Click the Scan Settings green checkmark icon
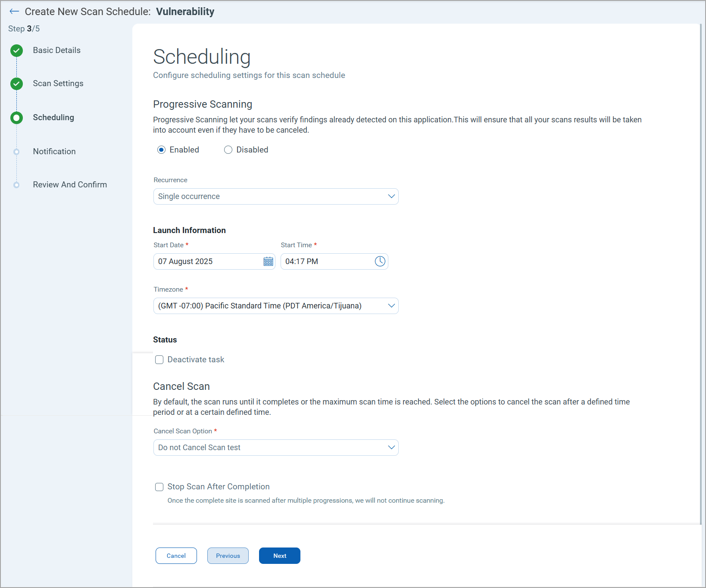The image size is (706, 588). pyautogui.click(x=17, y=84)
